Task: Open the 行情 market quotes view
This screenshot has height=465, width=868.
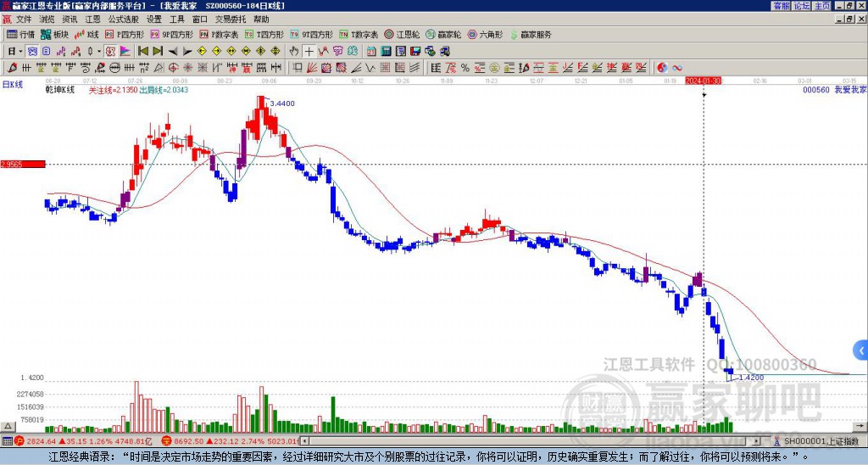Action: tap(20, 34)
